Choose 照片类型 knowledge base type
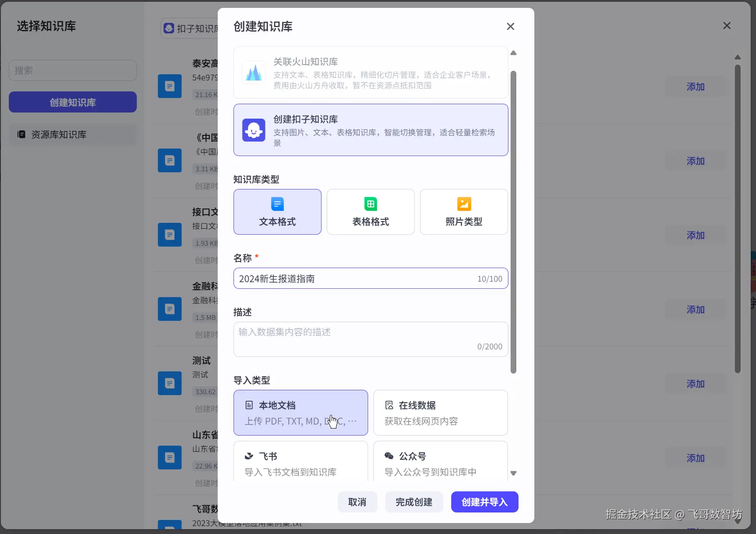 point(464,212)
